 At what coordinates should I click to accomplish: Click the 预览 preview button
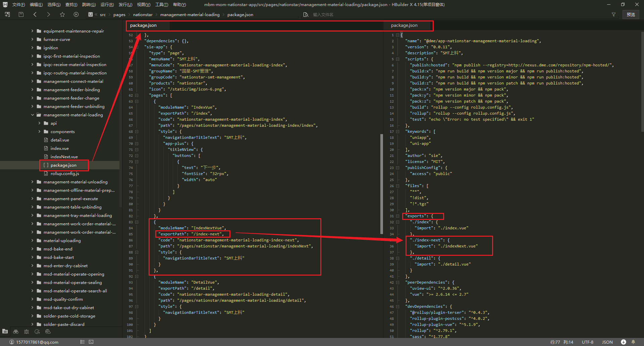point(631,14)
